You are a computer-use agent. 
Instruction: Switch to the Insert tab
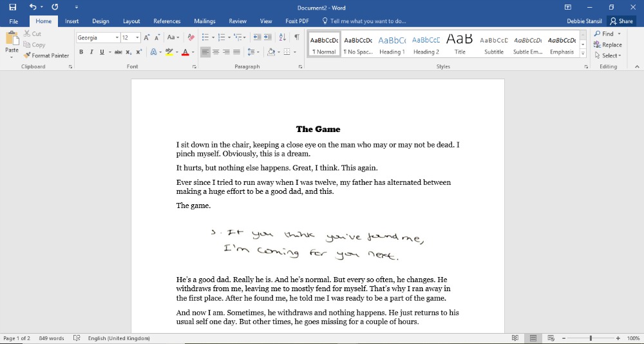pos(72,21)
